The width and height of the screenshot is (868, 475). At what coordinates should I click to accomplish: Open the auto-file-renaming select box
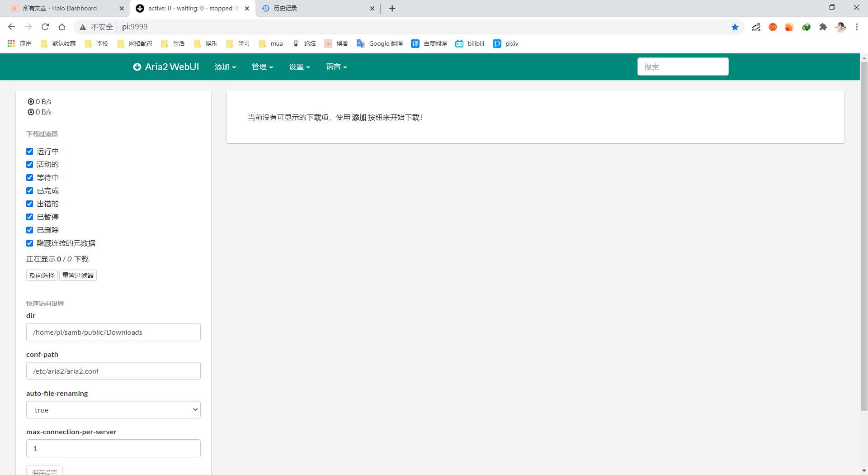113,410
